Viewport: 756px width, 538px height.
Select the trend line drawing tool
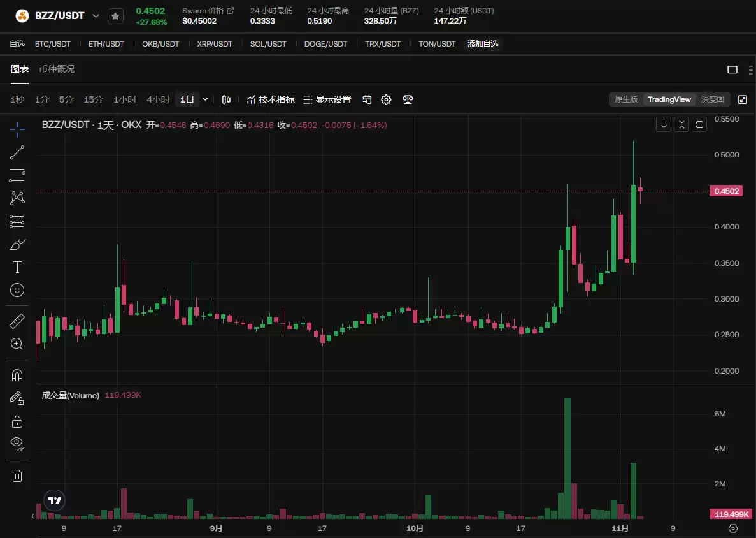(x=17, y=152)
